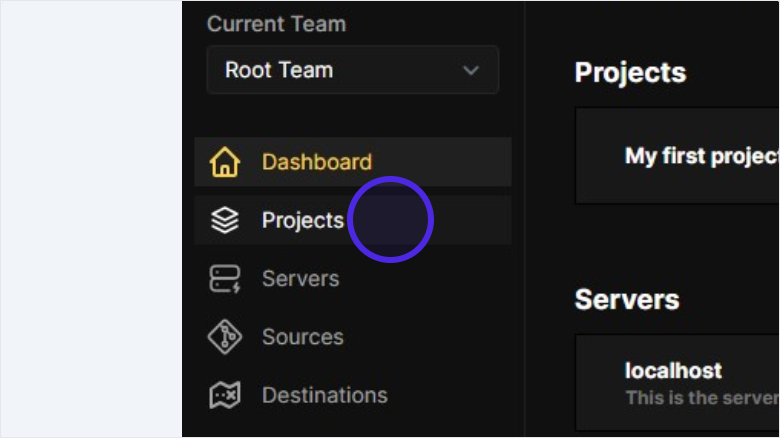Click the "Current Team" label
Viewport: 780px width, 438px height.
tap(276, 24)
